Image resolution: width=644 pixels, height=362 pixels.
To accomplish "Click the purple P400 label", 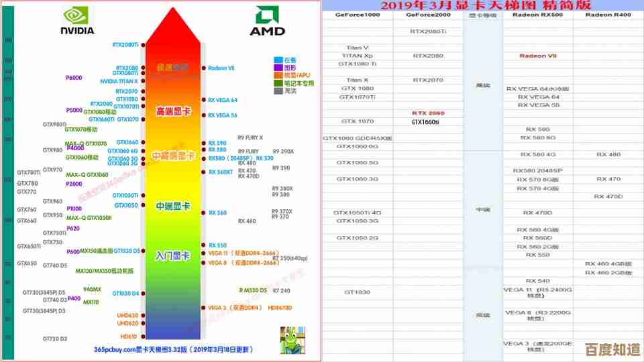I will click(x=74, y=298).
